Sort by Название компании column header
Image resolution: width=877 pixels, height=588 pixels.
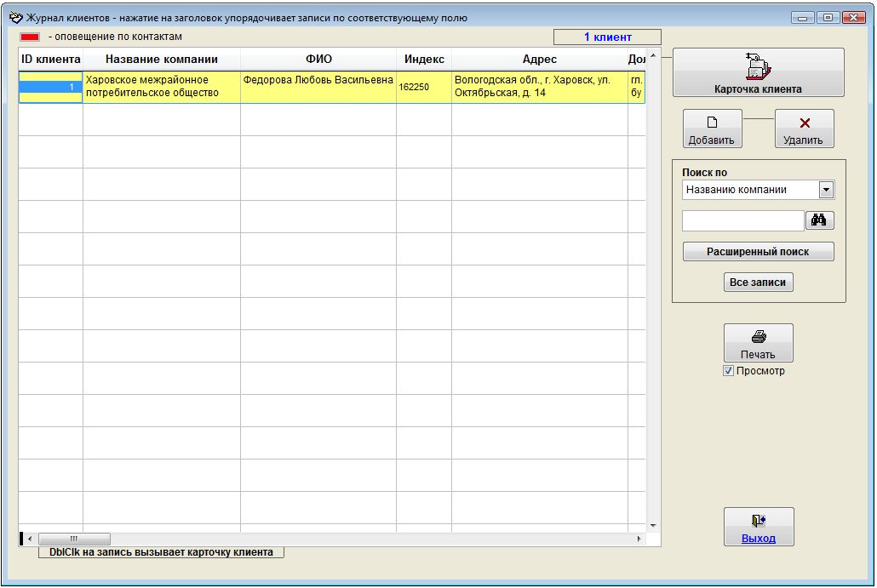pyautogui.click(x=161, y=60)
